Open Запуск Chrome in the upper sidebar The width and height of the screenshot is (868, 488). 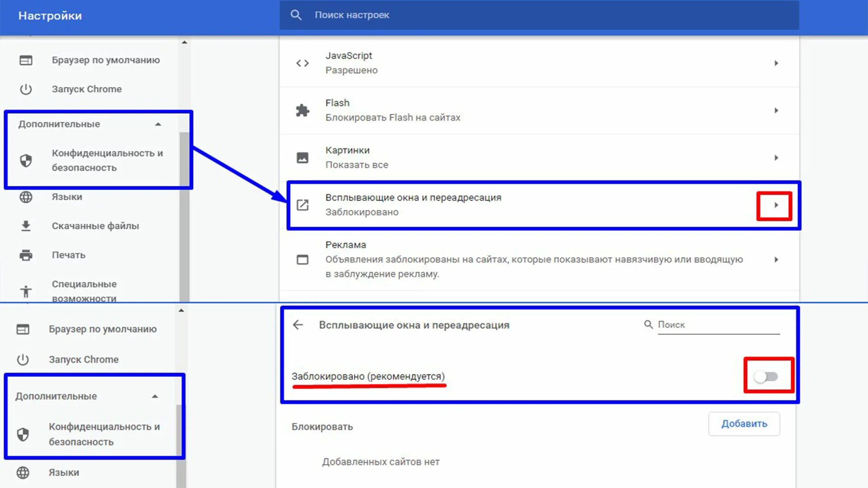pyautogui.click(x=86, y=89)
